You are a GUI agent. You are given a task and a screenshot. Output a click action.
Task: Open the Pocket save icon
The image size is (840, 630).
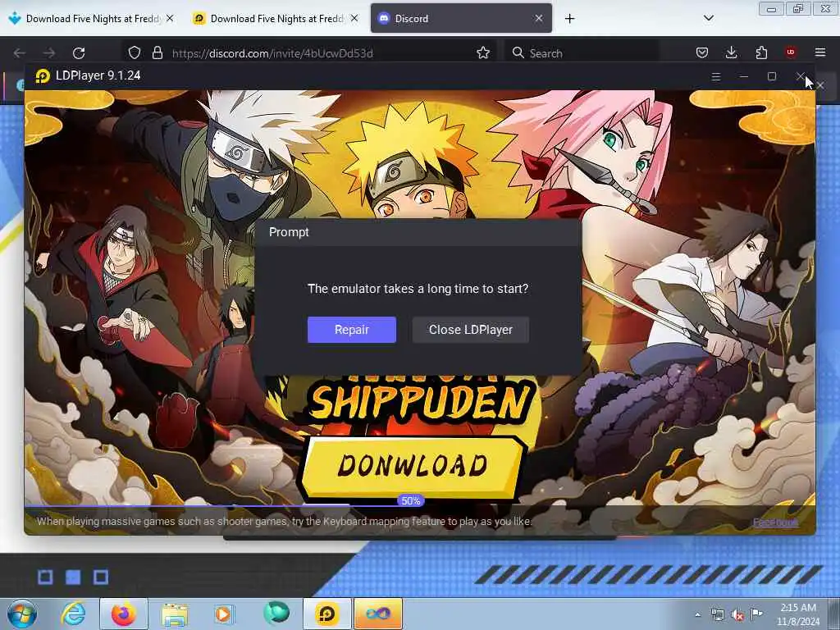point(702,52)
